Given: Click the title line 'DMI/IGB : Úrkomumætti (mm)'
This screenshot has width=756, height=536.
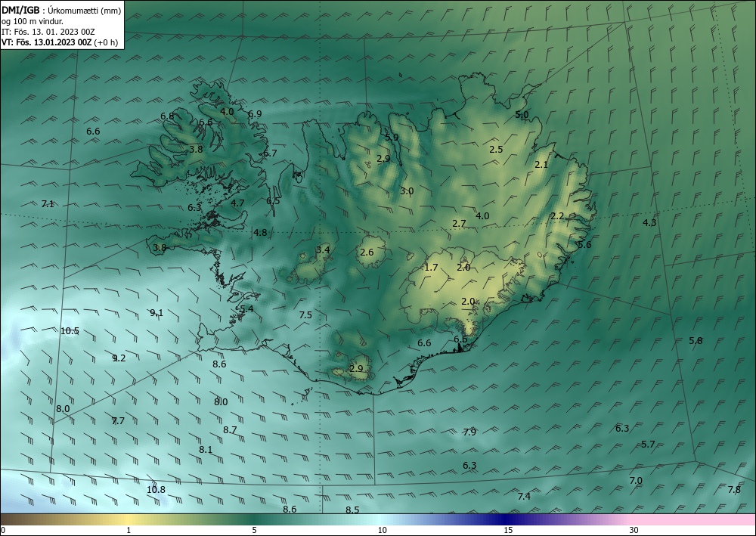Looking at the screenshot, I should [61, 10].
